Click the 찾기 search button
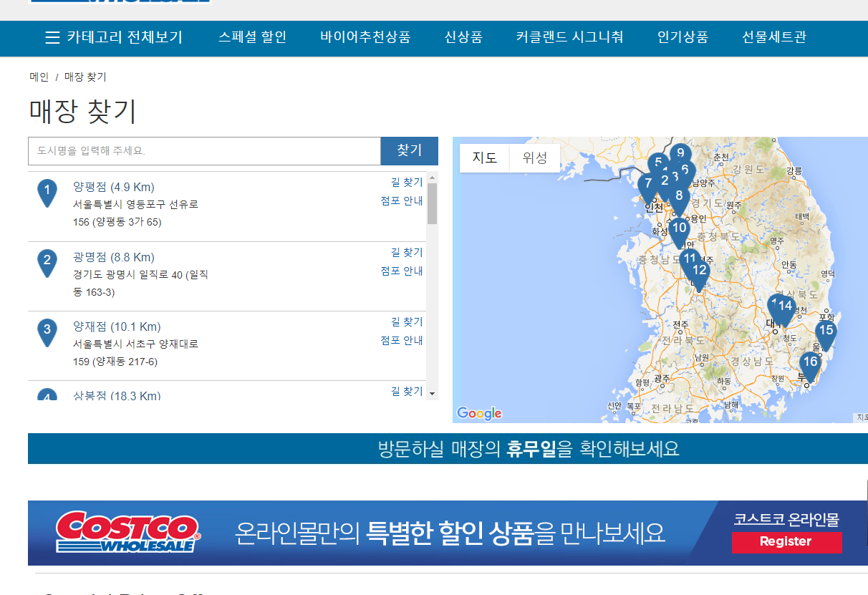Viewport: 868px width, 595px height. (x=410, y=151)
